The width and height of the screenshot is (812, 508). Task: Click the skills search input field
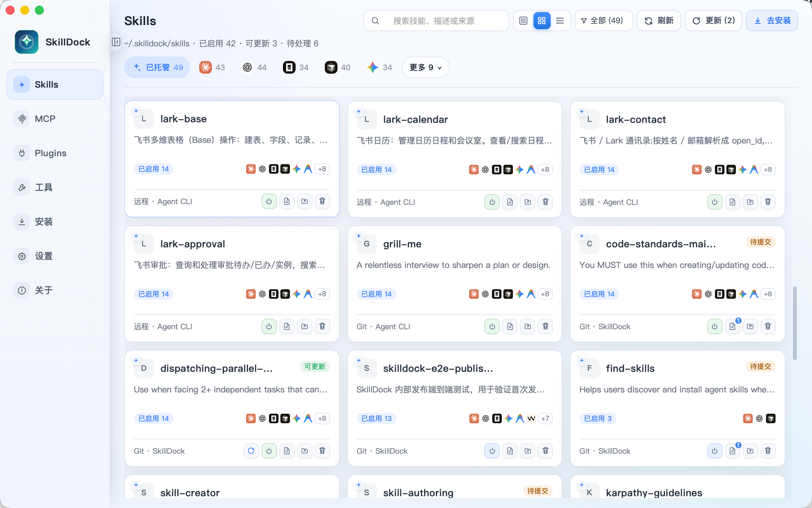click(436, 21)
